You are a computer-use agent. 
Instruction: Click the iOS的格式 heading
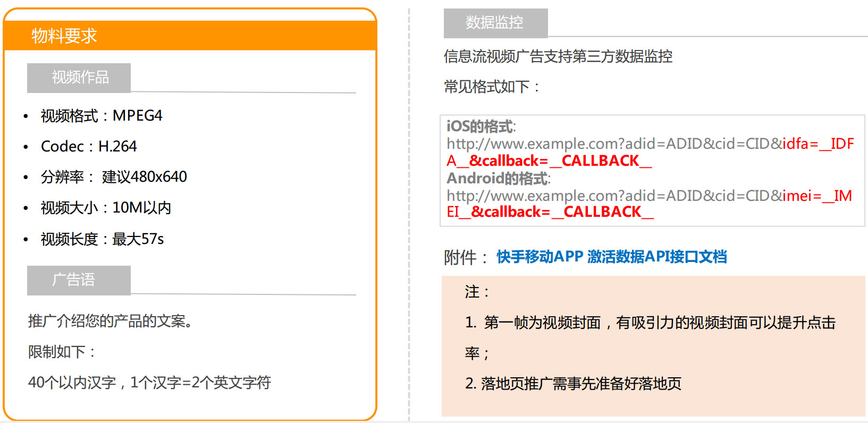coord(481,126)
